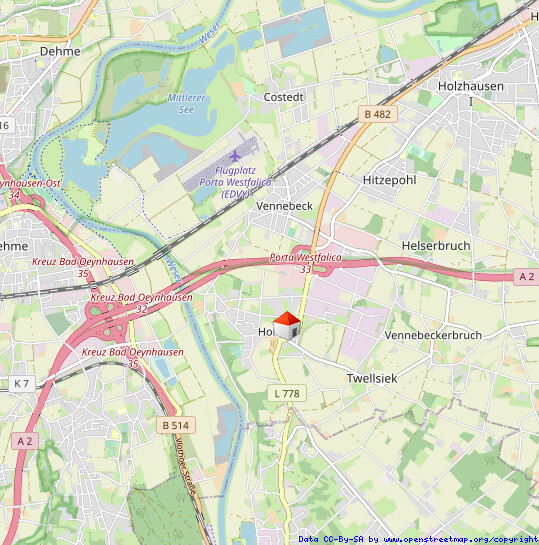The image size is (539, 545).
Task: Click the Holzhausen town label
Action: (x=471, y=86)
